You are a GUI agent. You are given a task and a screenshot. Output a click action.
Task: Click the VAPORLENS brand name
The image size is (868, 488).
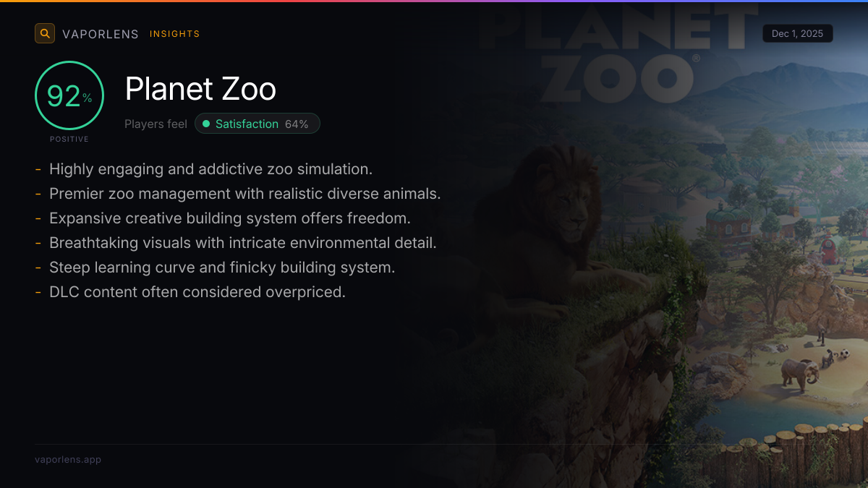tap(101, 34)
